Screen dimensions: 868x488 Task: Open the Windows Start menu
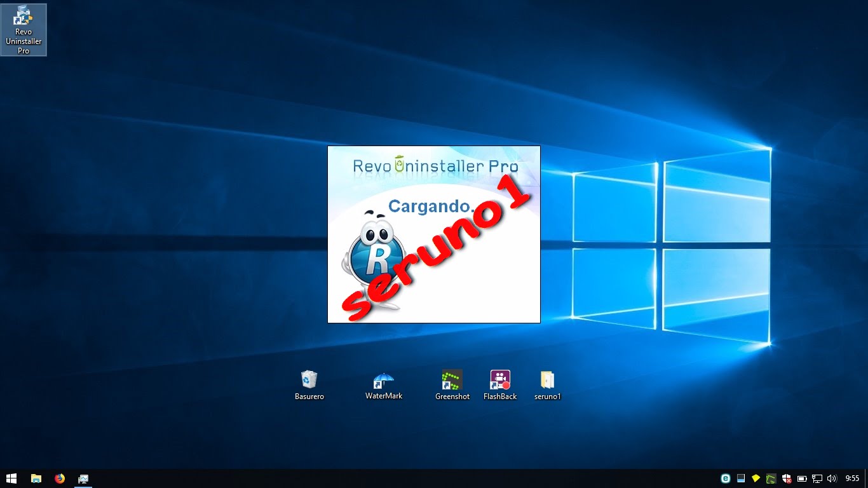click(x=11, y=478)
